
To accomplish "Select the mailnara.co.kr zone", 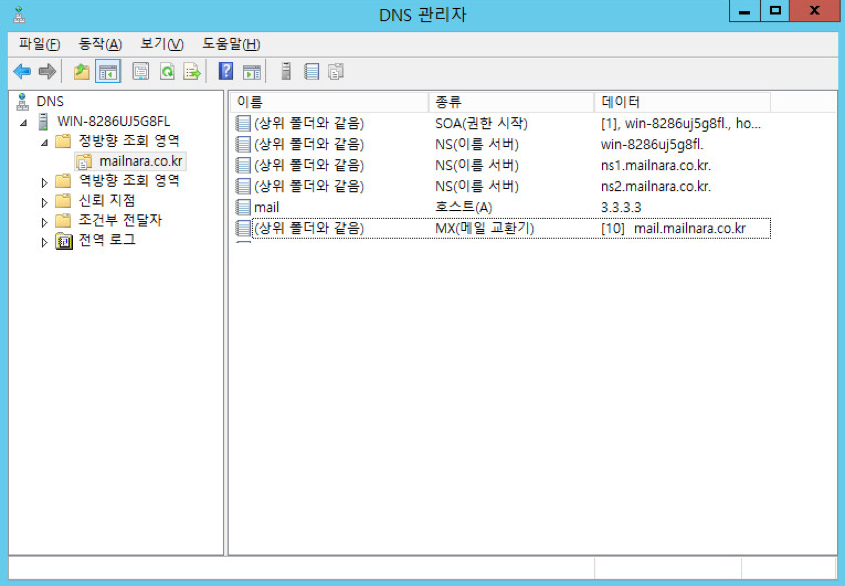I will [141, 161].
